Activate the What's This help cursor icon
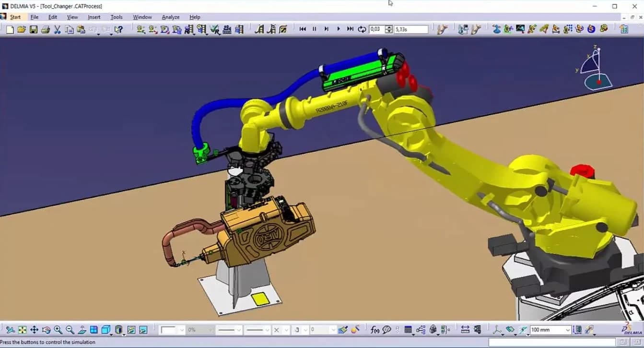 pos(118,29)
